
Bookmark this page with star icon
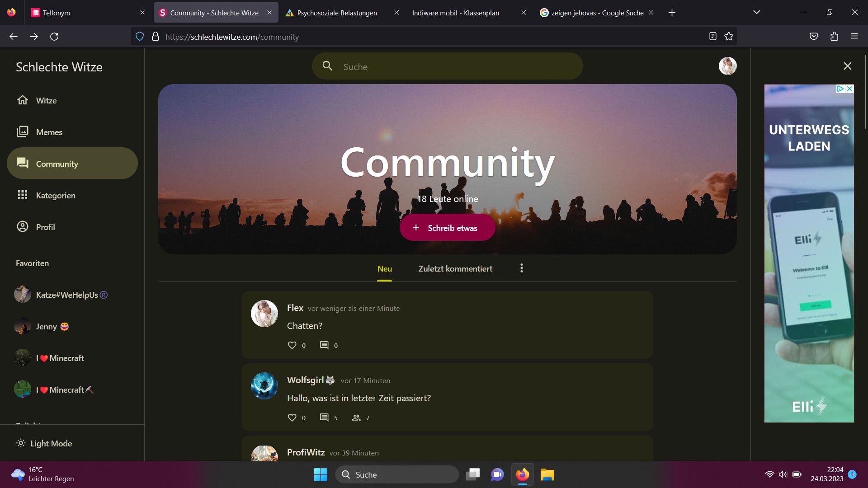point(729,37)
